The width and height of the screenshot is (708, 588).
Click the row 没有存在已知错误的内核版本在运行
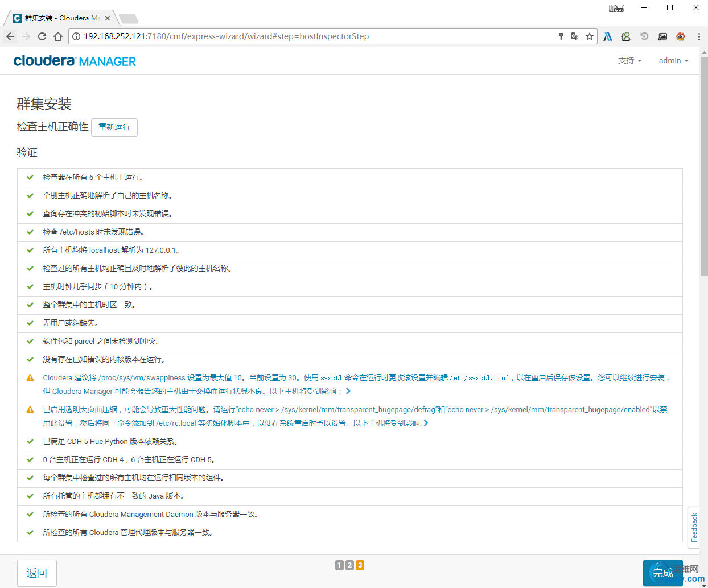click(x=350, y=360)
